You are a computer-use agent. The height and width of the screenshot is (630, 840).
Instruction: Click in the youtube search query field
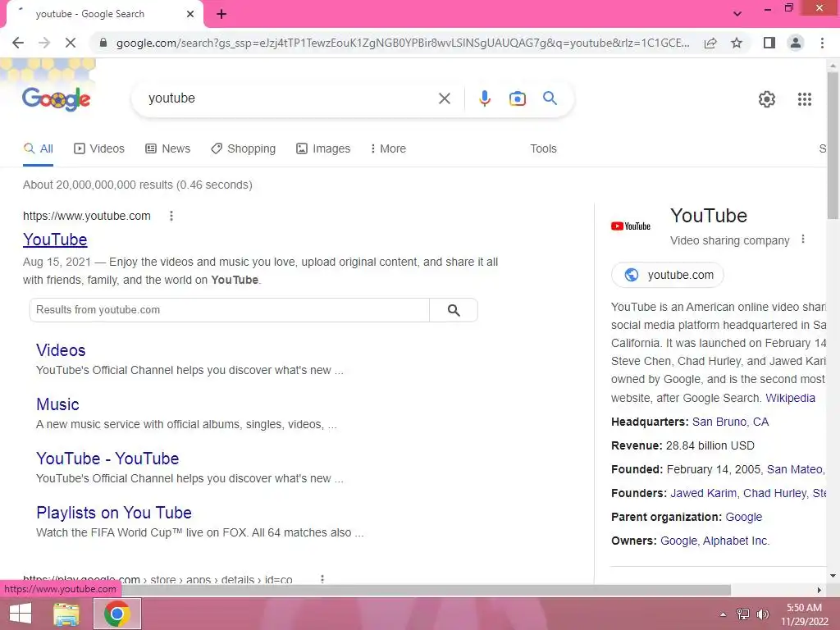pyautogui.click(x=288, y=98)
